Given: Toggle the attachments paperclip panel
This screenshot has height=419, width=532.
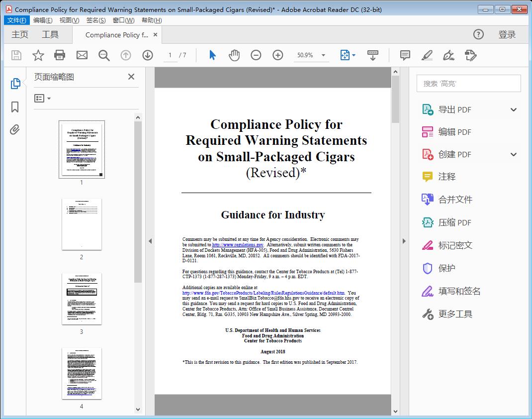Looking at the screenshot, I should pyautogui.click(x=14, y=129).
